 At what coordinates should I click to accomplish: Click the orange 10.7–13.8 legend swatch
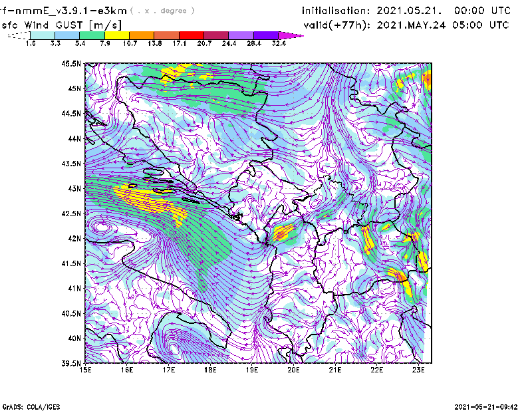[142, 35]
